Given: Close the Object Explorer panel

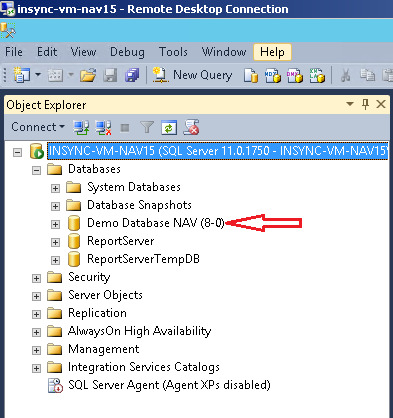Looking at the screenshot, I should tap(381, 104).
